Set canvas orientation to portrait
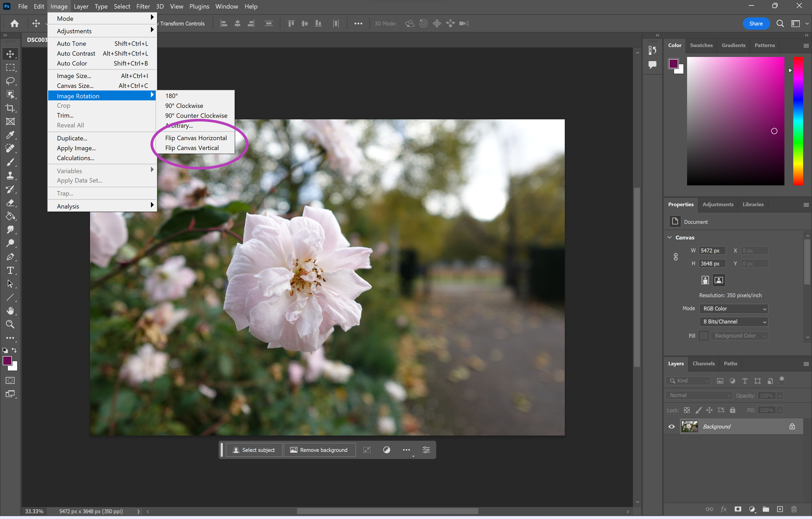This screenshot has height=519, width=812. tap(705, 280)
